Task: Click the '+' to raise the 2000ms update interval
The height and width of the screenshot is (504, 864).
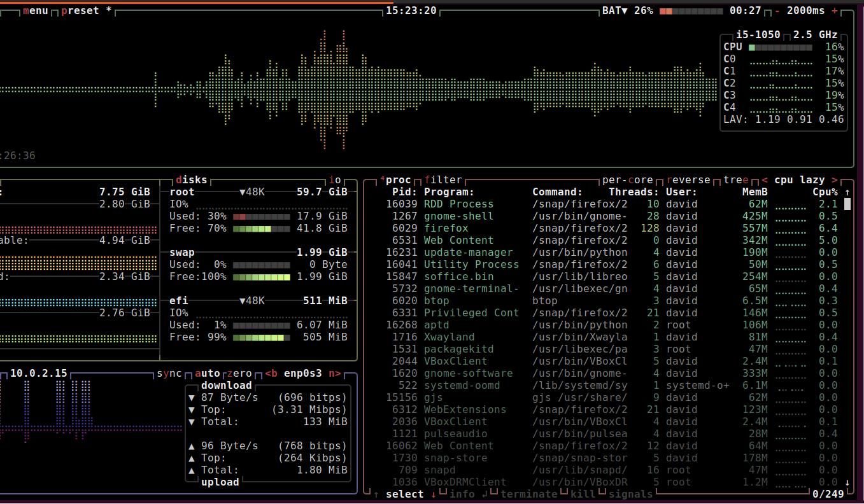Action: pyautogui.click(x=835, y=10)
